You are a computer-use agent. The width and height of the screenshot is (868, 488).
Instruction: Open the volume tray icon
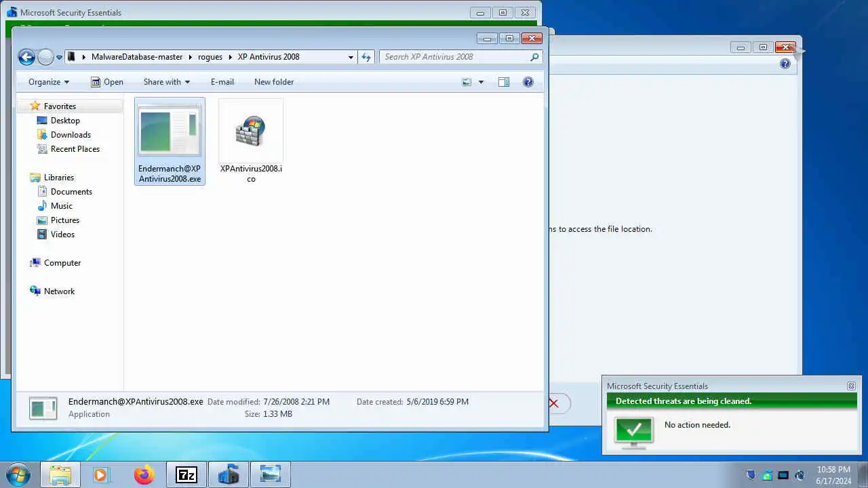(800, 475)
